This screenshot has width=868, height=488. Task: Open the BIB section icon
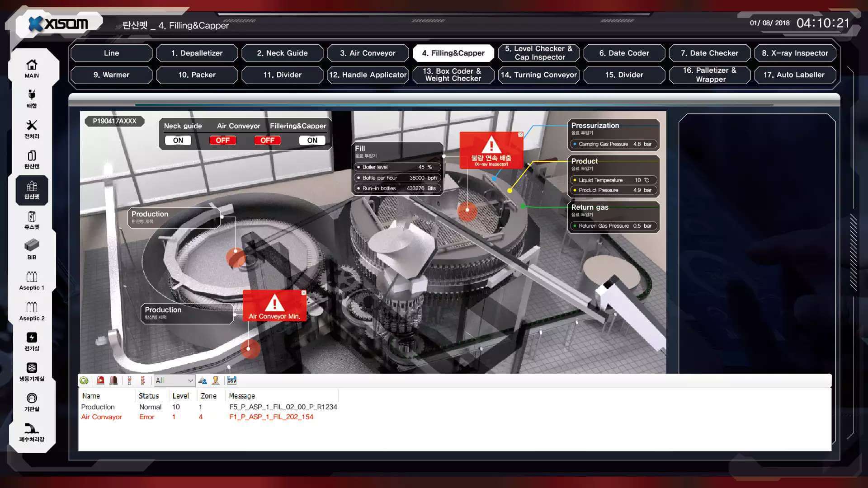point(32,250)
